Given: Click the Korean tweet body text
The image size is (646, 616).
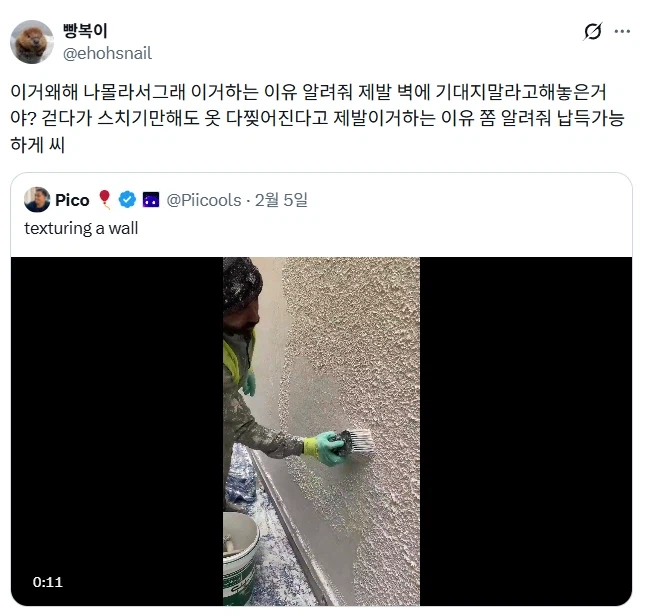Looking at the screenshot, I should pos(317,118).
